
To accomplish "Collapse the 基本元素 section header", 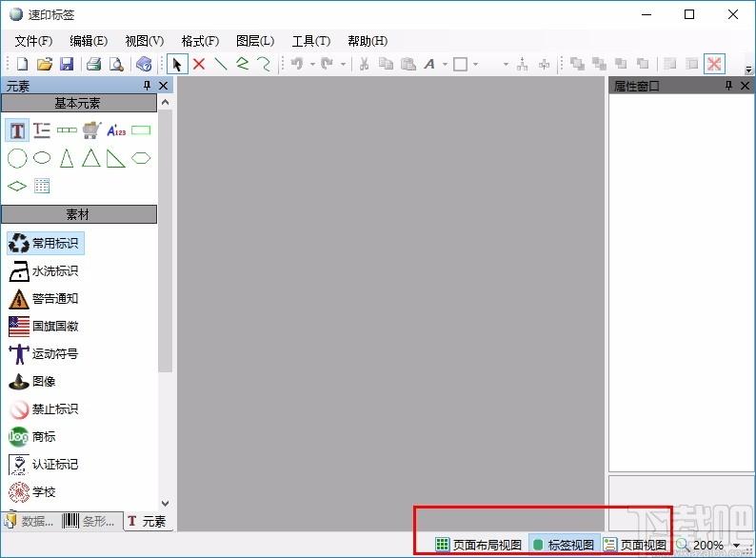I will click(79, 103).
